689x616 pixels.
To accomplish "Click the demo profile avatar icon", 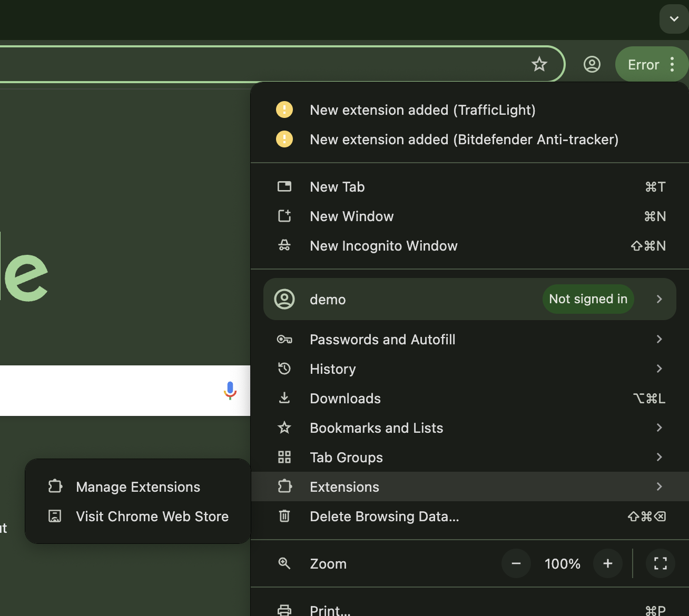I will tap(284, 299).
